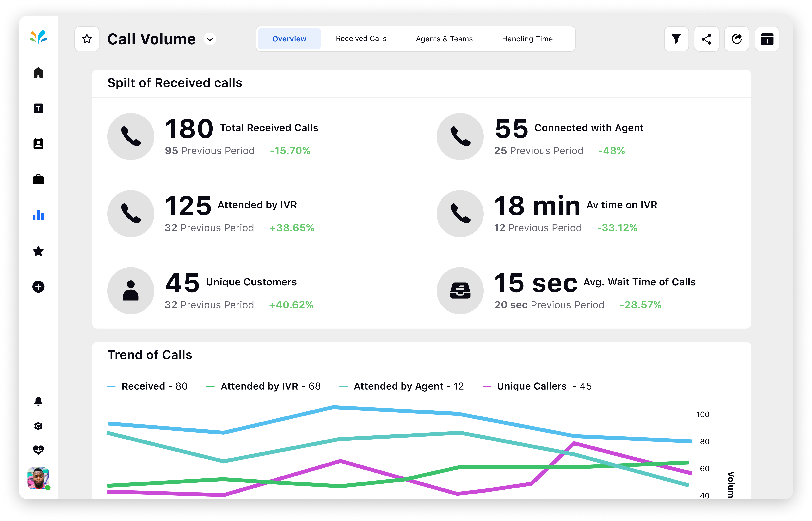Switch to the Received Calls tab
This screenshot has height=521, width=812.
tap(361, 39)
